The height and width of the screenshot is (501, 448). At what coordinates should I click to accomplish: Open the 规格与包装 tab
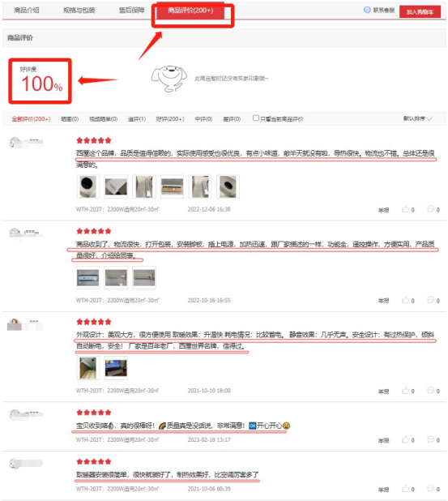79,11
